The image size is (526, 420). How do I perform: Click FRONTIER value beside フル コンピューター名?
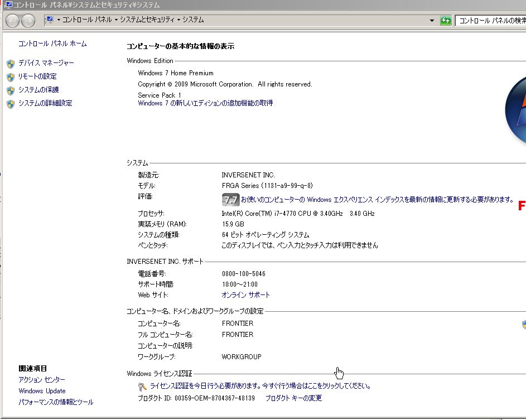pos(238,335)
